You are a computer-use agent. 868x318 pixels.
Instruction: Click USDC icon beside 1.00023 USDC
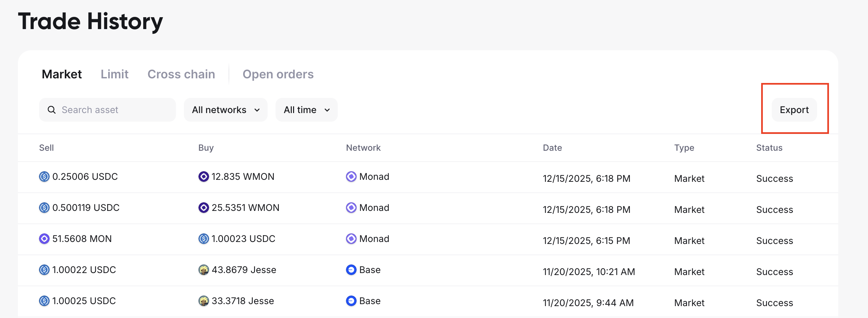[203, 239]
